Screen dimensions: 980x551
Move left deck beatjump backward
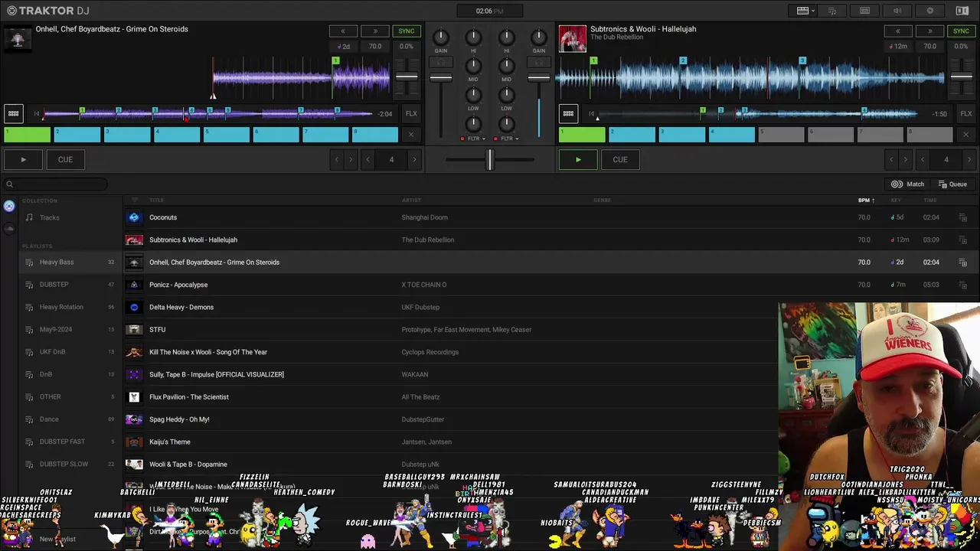point(337,160)
